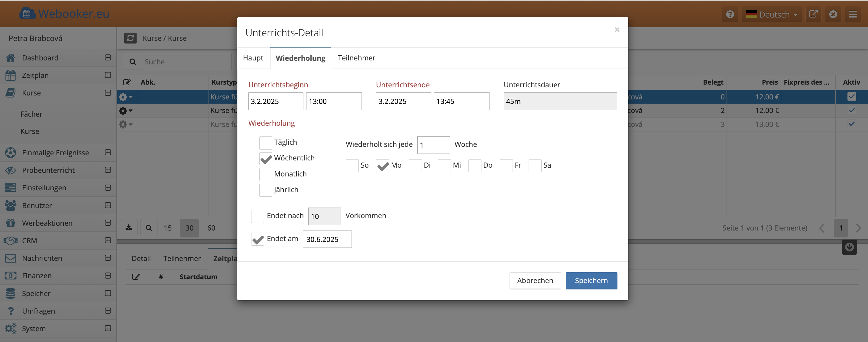
Task: Open the external link icon in header
Action: [x=813, y=14]
